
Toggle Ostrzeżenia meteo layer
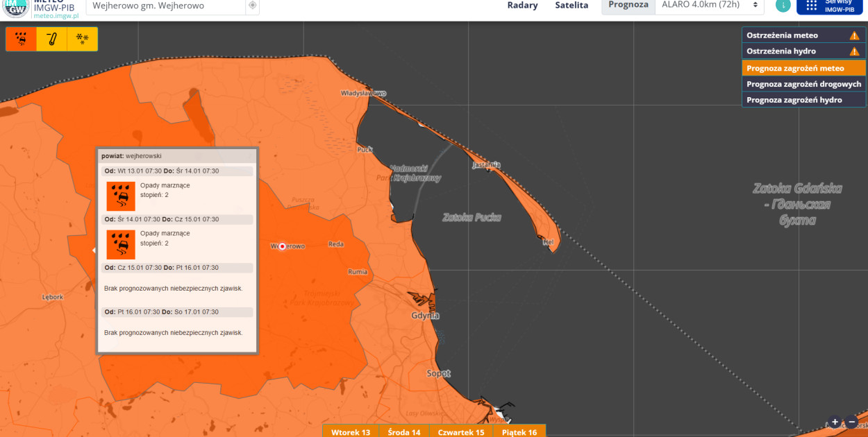803,35
